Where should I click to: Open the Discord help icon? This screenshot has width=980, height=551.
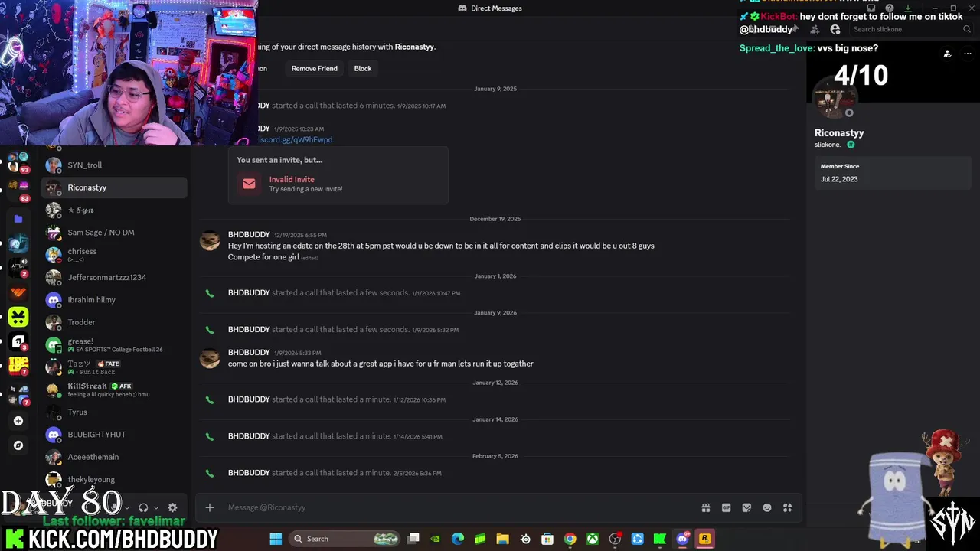click(889, 8)
